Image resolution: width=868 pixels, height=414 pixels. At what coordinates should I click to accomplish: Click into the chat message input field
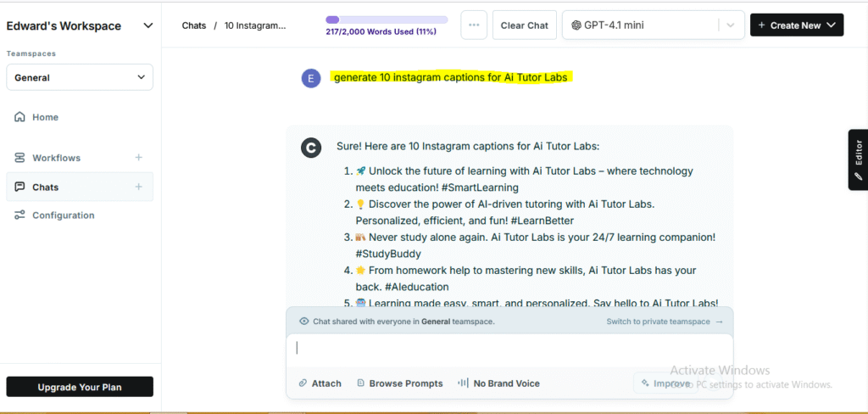509,350
